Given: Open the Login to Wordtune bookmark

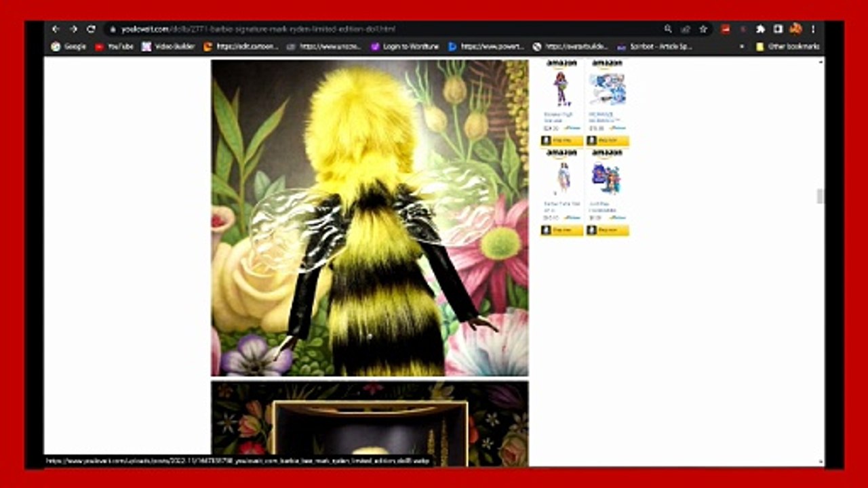Looking at the screenshot, I should pyautogui.click(x=406, y=47).
